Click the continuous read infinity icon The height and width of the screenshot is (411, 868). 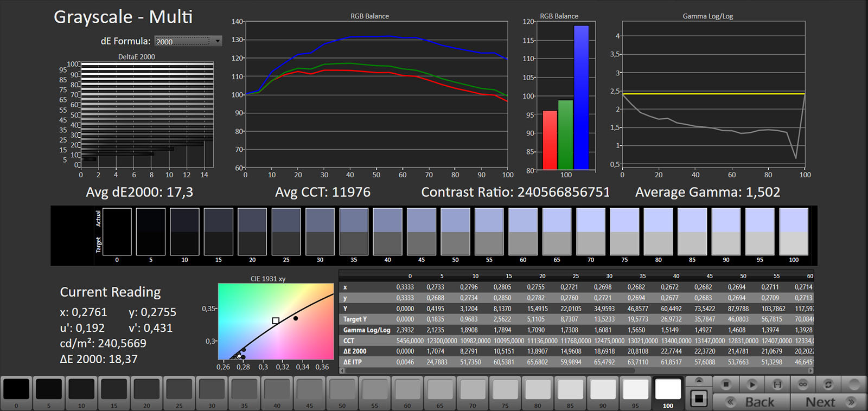[803, 384]
